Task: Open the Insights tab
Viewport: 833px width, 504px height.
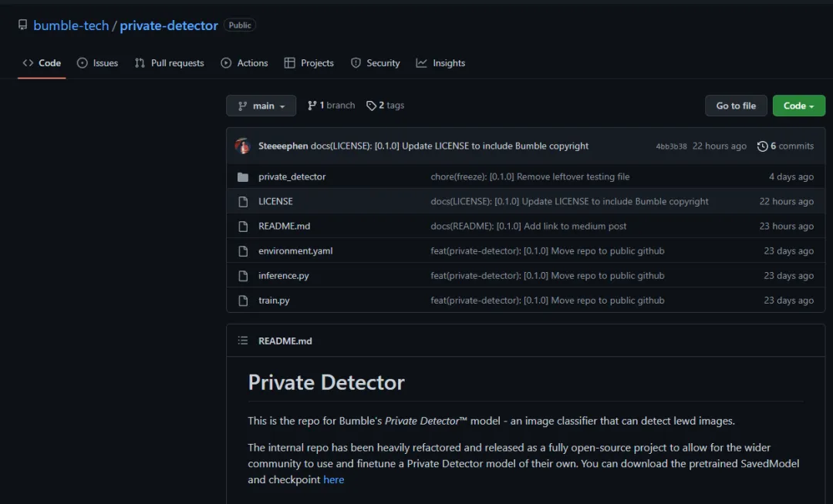Action: pos(440,63)
